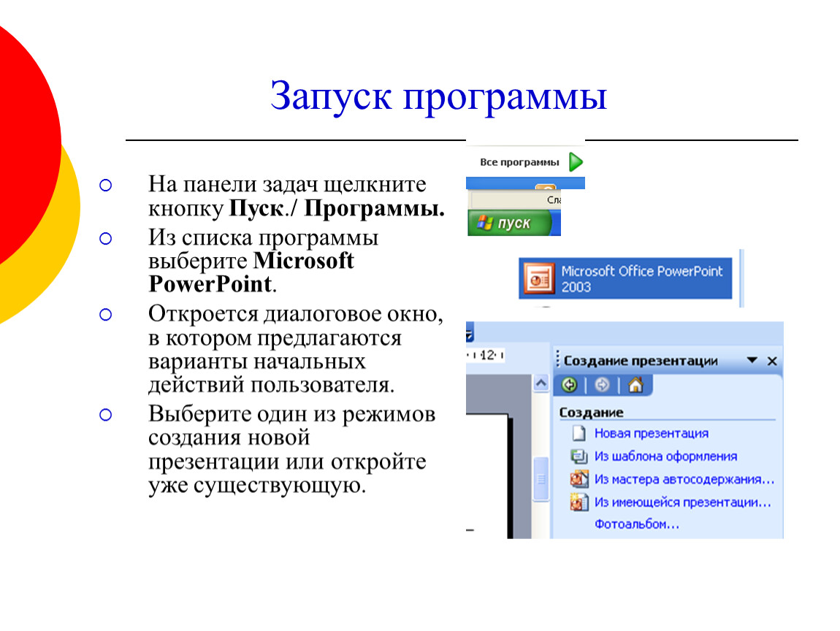
Task: Open the Фотоальбом link
Action: pos(637,524)
